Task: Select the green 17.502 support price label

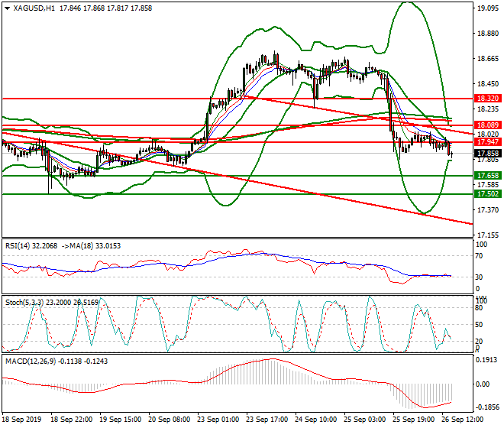Action: coord(488,194)
